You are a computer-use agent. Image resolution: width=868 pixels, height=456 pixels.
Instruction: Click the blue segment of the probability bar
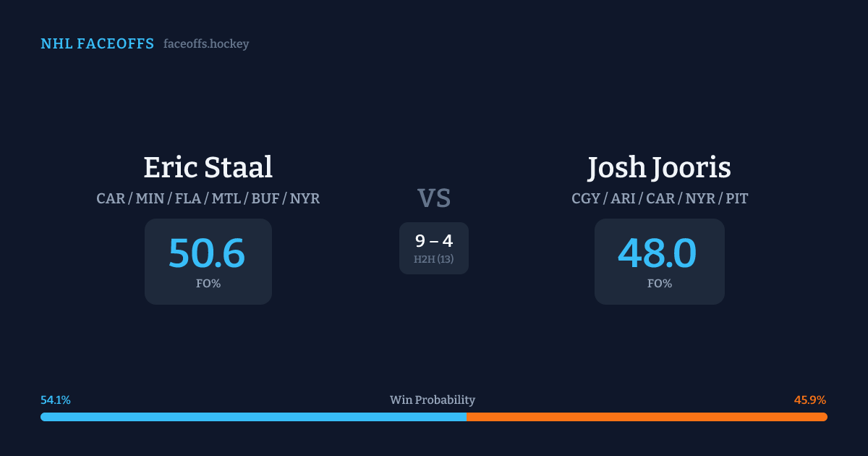253,417
